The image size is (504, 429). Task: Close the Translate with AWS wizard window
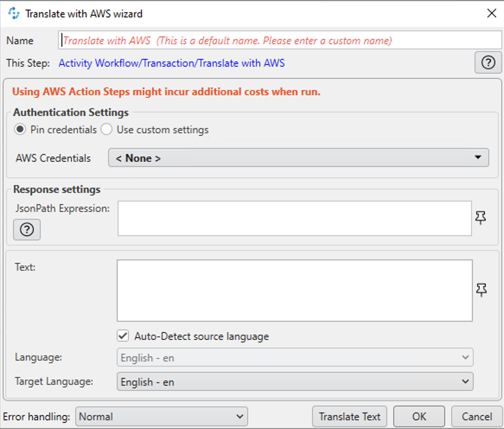point(491,13)
